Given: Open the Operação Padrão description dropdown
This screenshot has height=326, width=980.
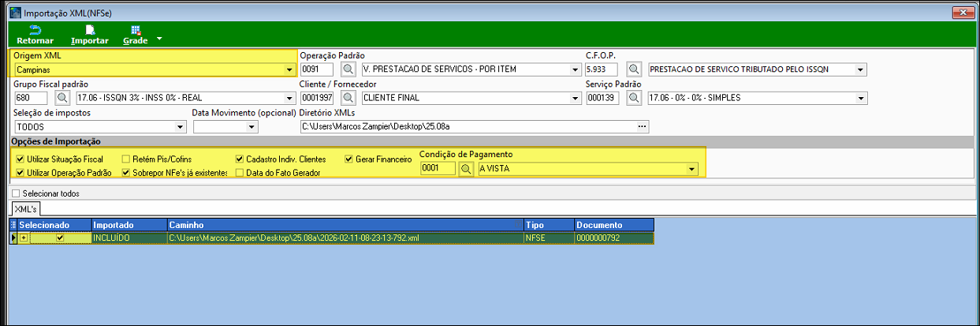Looking at the screenshot, I should click(x=575, y=69).
